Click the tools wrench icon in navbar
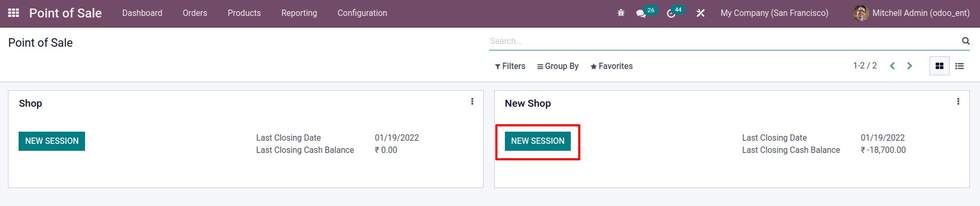Screen dimensions: 980x206 (x=700, y=13)
